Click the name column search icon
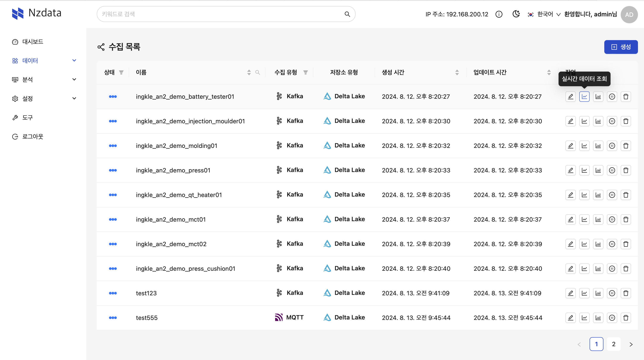This screenshot has width=644, height=360. (x=257, y=72)
